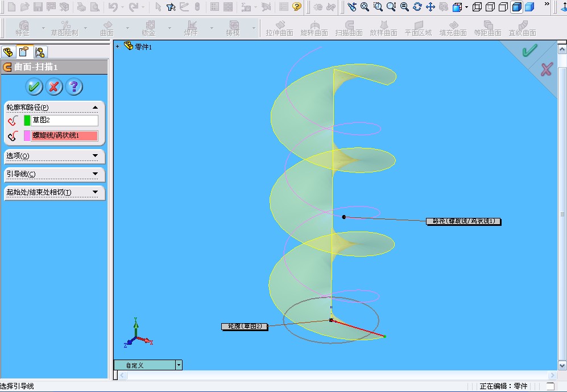Click the Zoom to Fit magnifier icon
This screenshot has width=567, height=392.
tap(365, 6)
